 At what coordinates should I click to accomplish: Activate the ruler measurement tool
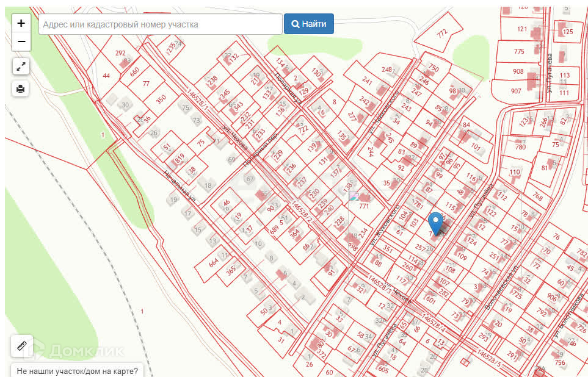point(22,346)
